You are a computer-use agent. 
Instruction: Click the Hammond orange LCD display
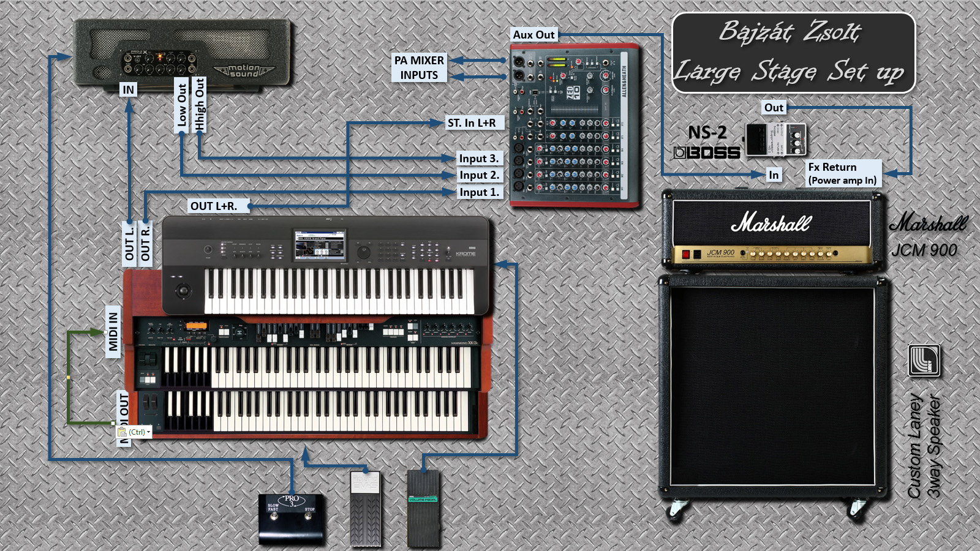click(196, 326)
